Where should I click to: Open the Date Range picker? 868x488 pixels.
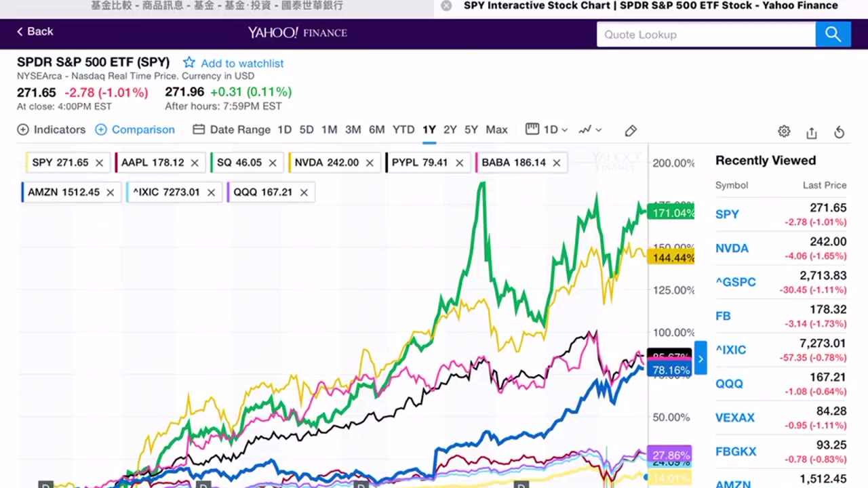pos(231,129)
